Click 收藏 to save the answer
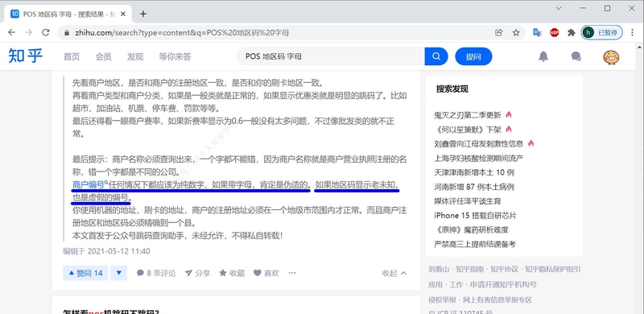The height and width of the screenshot is (314, 644). click(232, 273)
